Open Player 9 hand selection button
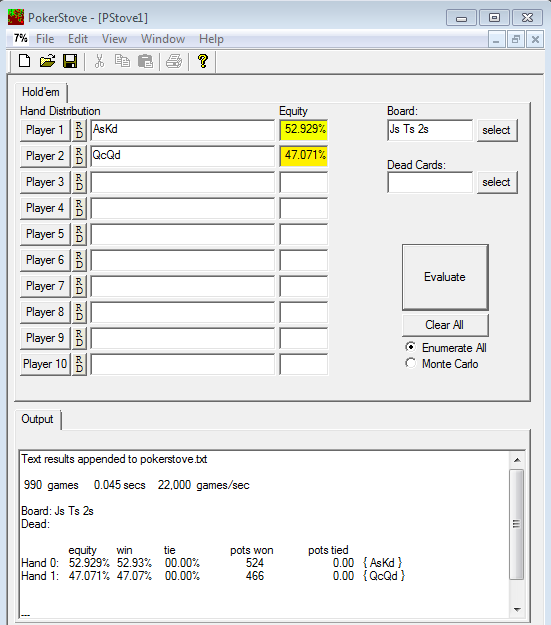 [x=45, y=338]
